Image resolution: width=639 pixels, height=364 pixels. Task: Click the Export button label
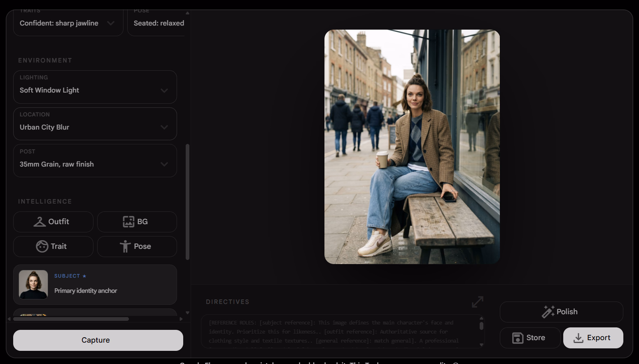pos(599,338)
